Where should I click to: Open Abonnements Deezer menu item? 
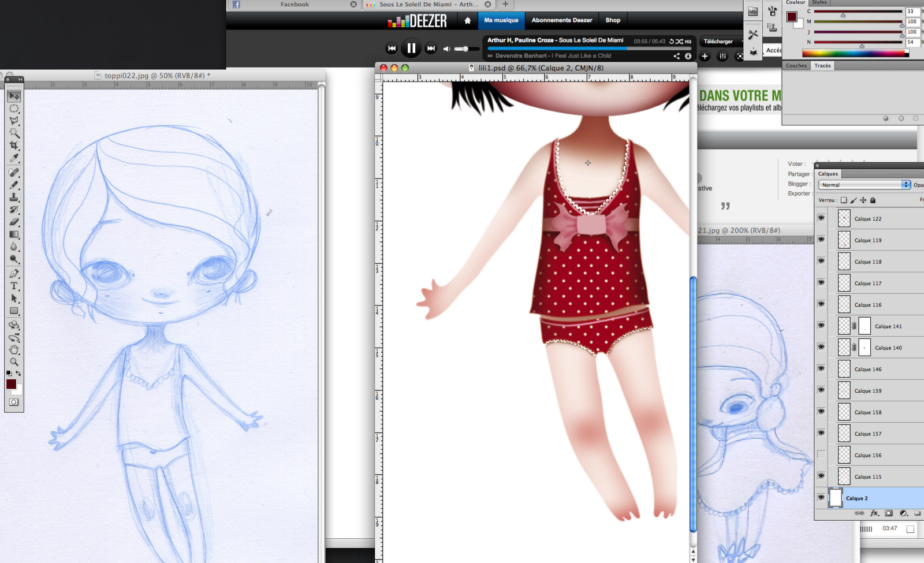coord(562,20)
